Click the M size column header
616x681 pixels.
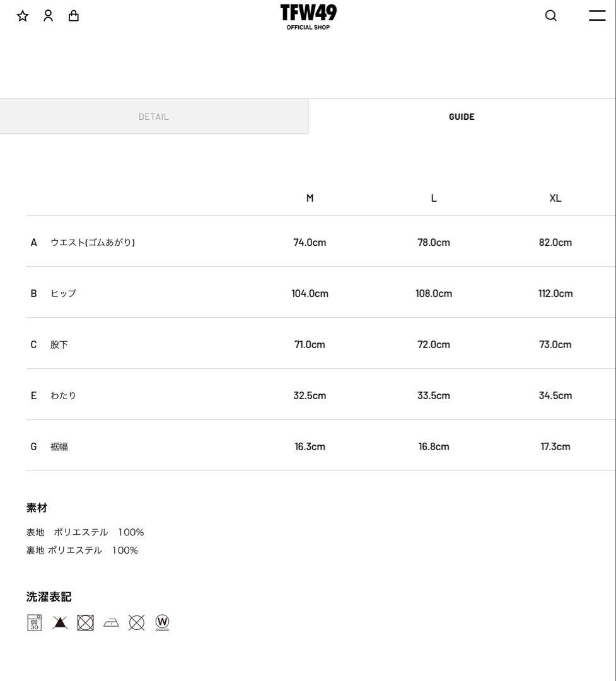pos(310,198)
